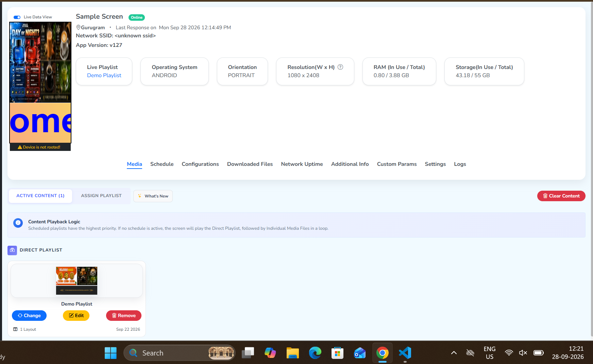Screen dimensions: 593x364
Task: Click the Remove button for Demo Playlist
Action: [x=124, y=315]
